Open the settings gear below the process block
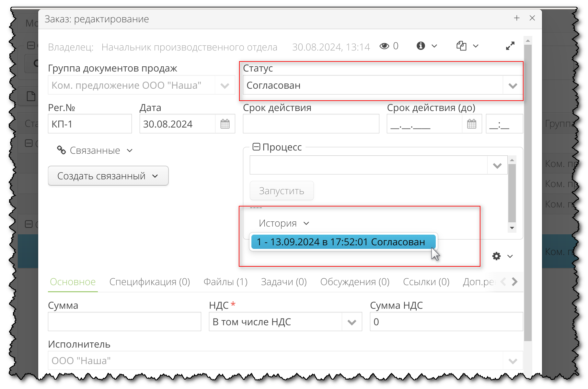 (496, 256)
